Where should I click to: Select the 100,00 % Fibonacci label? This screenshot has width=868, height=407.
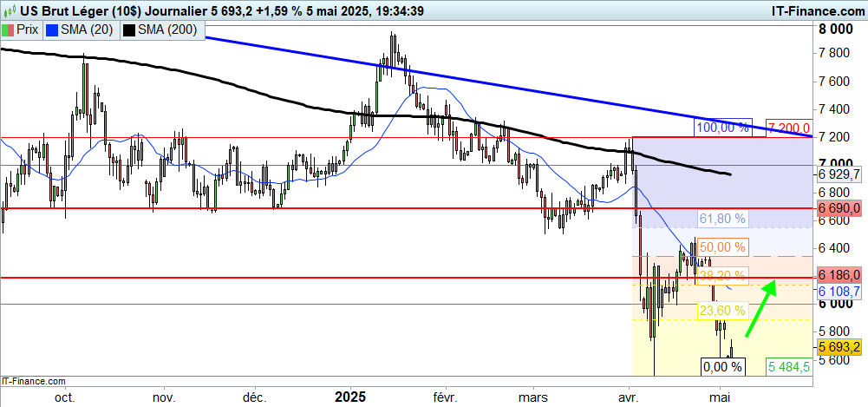pyautogui.click(x=721, y=128)
